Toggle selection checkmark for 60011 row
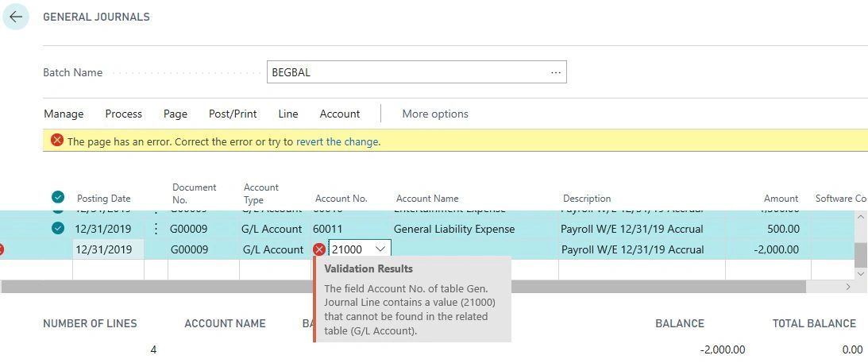Viewport: 868px width, 363px height. (x=57, y=228)
